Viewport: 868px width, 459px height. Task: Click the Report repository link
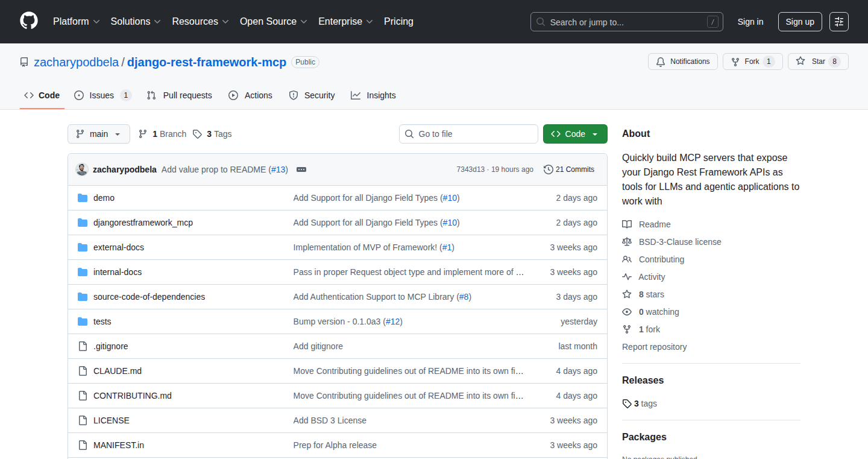(x=654, y=347)
